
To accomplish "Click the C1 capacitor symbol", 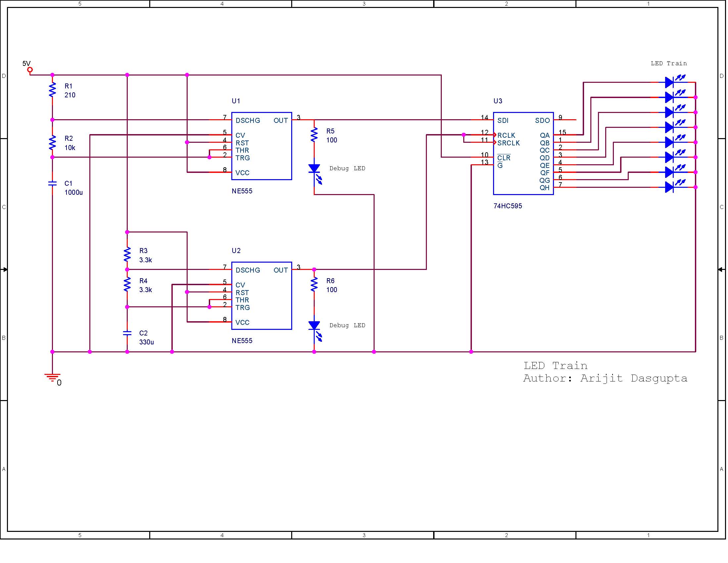I will [x=52, y=184].
